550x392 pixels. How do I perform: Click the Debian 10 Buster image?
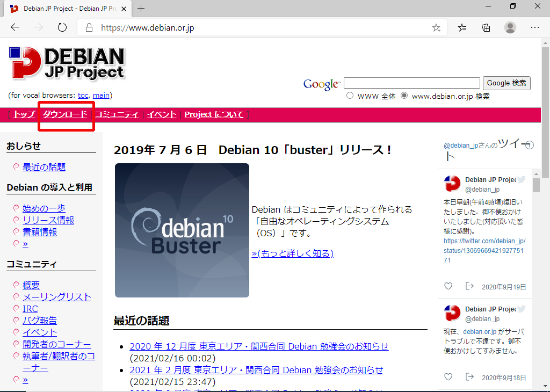point(182,230)
